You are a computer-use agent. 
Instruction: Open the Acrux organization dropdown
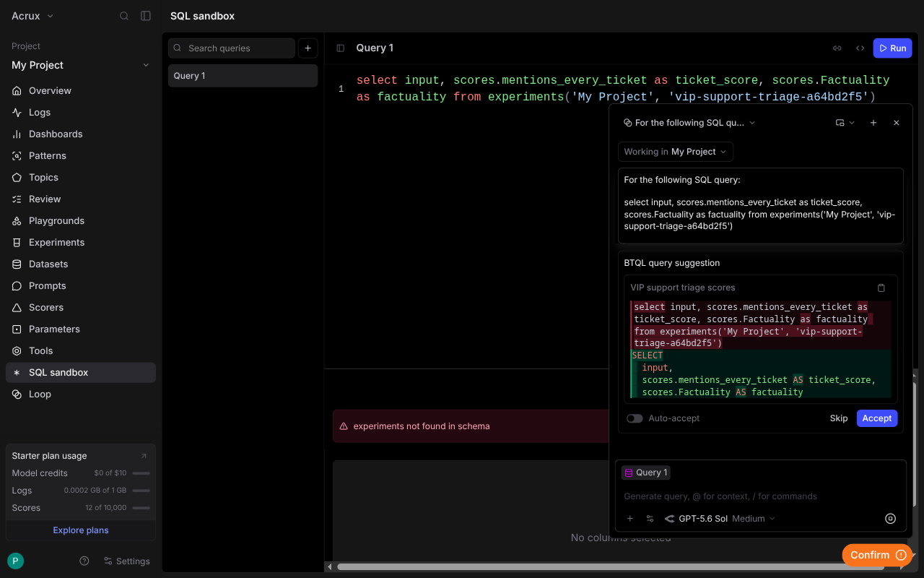pyautogui.click(x=33, y=16)
